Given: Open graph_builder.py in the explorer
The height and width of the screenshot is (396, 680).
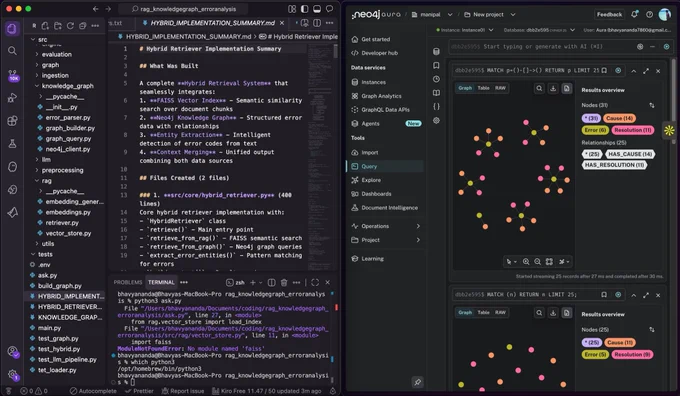Looking at the screenshot, I should click(70, 128).
